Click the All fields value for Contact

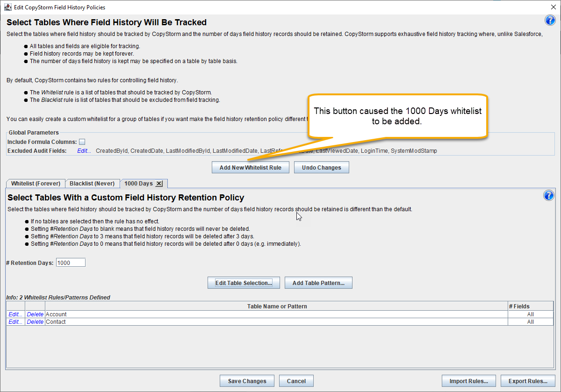[531, 322]
